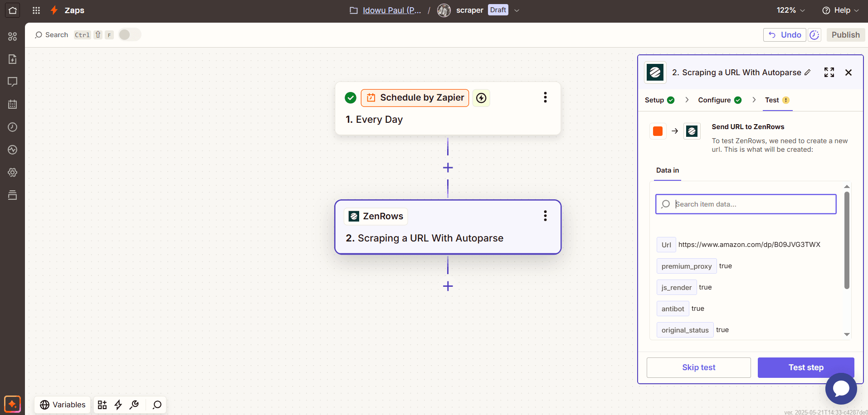Add a step between trigger and ZenRows
Image resolution: width=868 pixels, height=415 pixels.
(448, 168)
